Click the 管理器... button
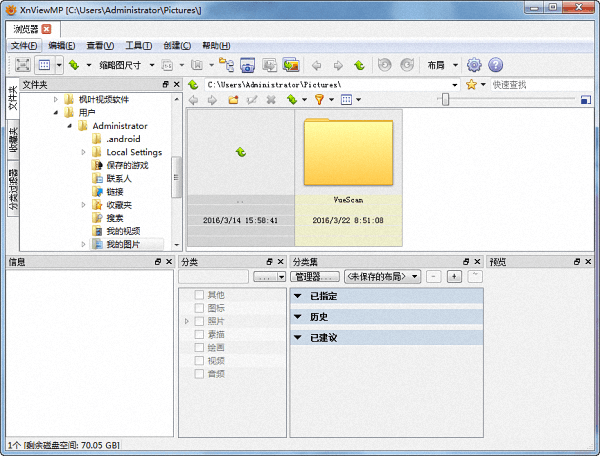This screenshot has height=456, width=600. coord(316,276)
